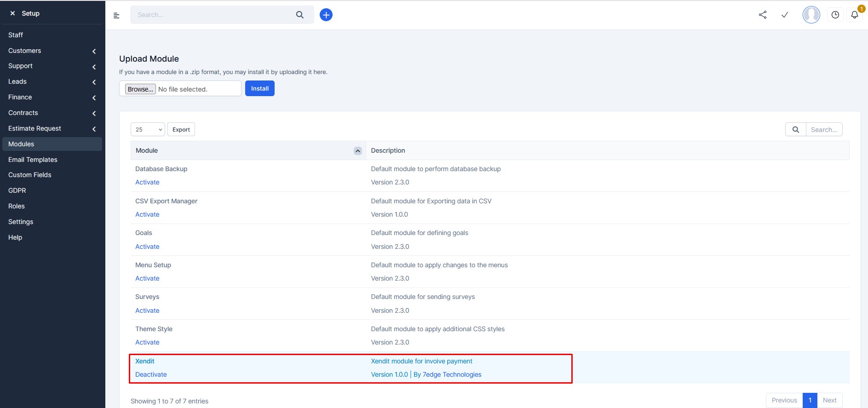Open Staff in sidebar
Screen dimensions: 868x408
point(16,35)
